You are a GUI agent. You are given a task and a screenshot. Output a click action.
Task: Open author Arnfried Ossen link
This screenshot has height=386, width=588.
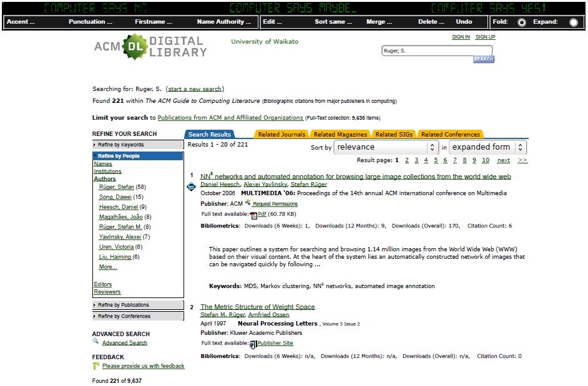pos(268,315)
